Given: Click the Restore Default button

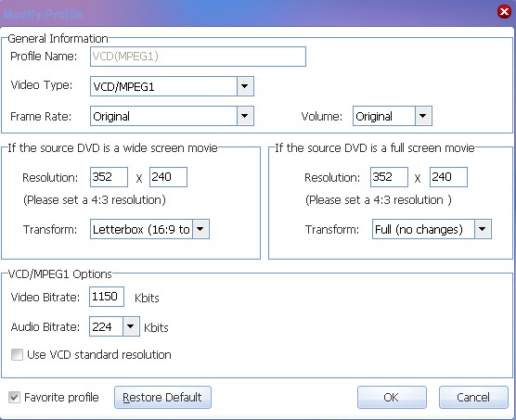Looking at the screenshot, I should coord(162,398).
